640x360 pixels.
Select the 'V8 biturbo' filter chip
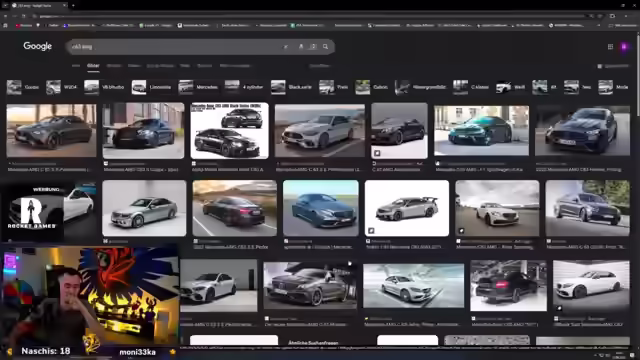(104, 87)
